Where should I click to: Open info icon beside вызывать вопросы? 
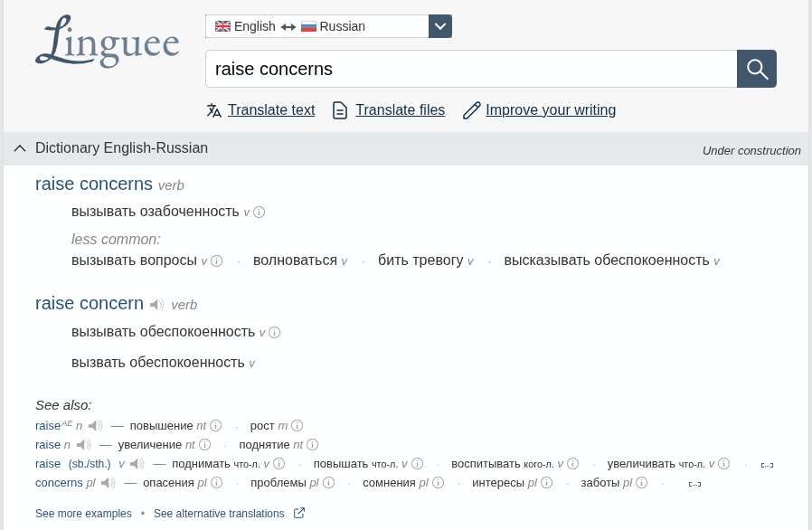(x=217, y=260)
